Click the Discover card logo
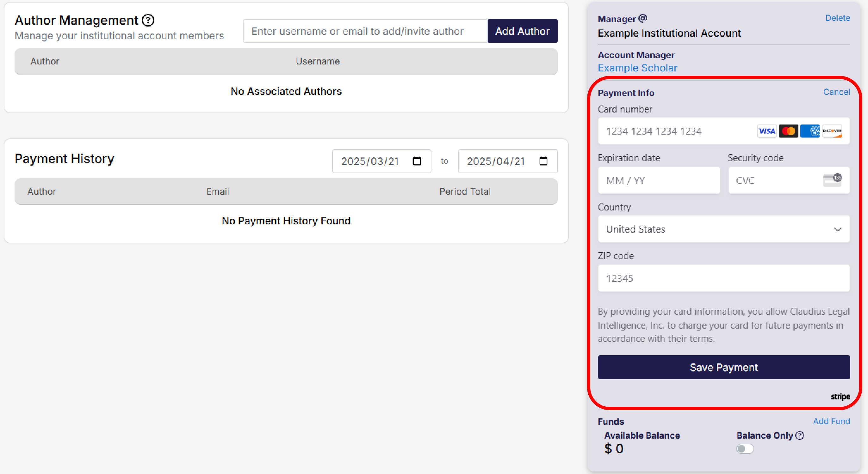This screenshot has width=868, height=474. (x=832, y=131)
